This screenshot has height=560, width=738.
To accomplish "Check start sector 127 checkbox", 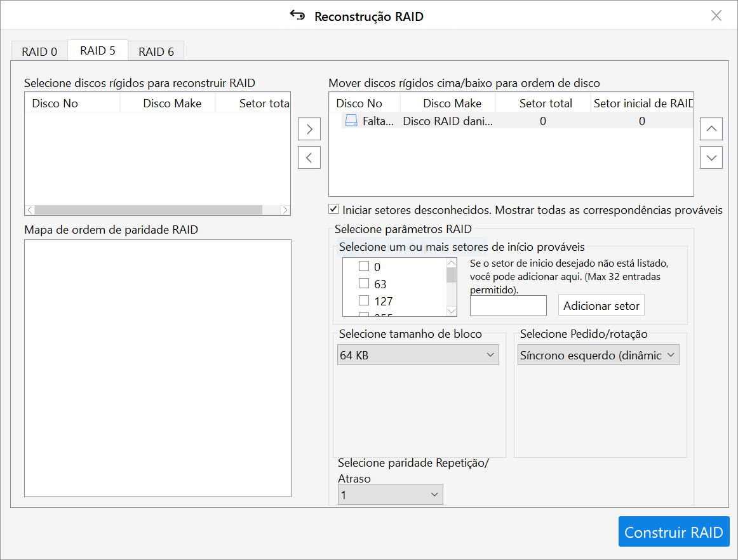I will click(364, 300).
